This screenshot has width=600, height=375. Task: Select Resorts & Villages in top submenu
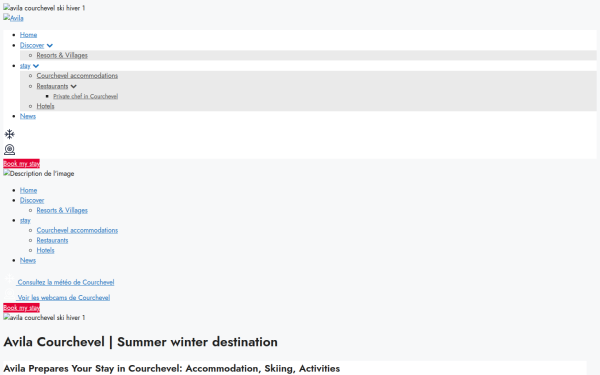(x=62, y=55)
